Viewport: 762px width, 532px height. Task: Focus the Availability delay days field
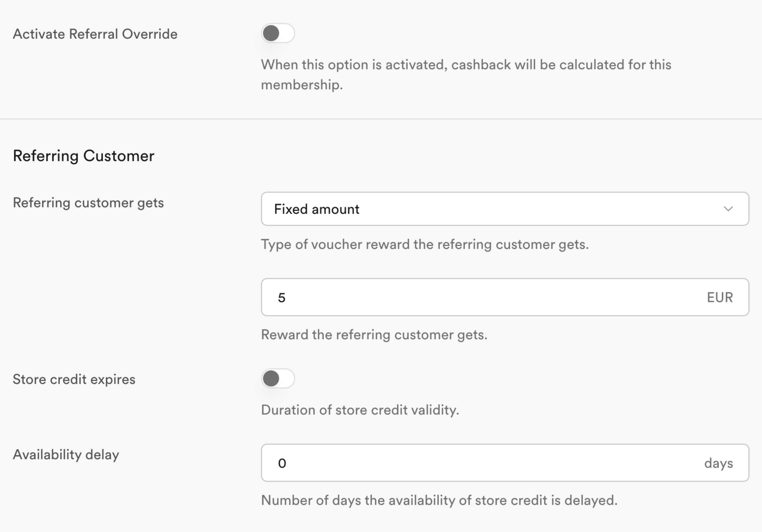505,463
